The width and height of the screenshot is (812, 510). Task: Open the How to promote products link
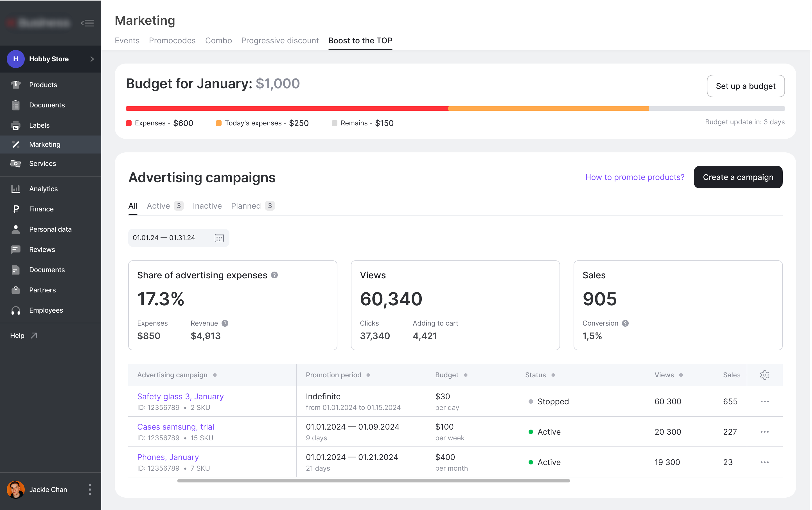tap(635, 177)
